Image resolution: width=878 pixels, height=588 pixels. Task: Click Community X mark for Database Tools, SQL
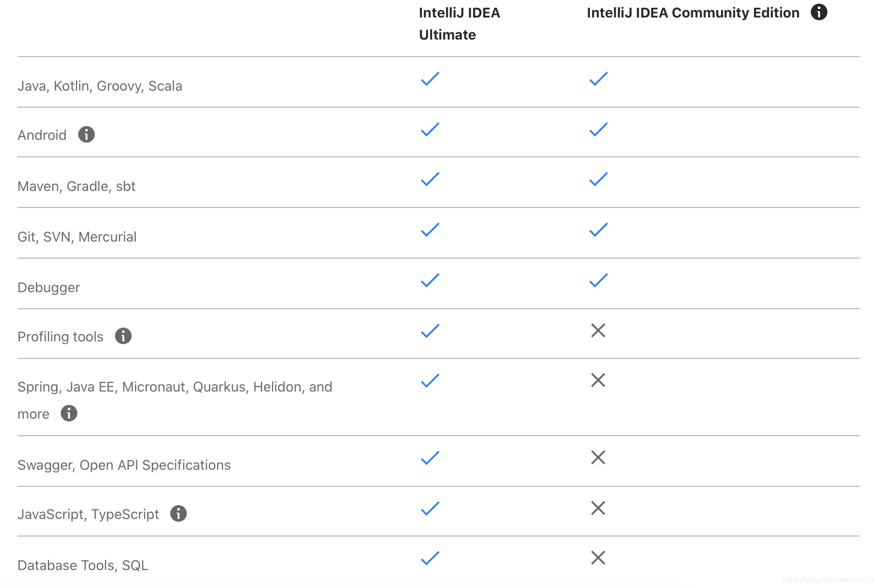598,558
